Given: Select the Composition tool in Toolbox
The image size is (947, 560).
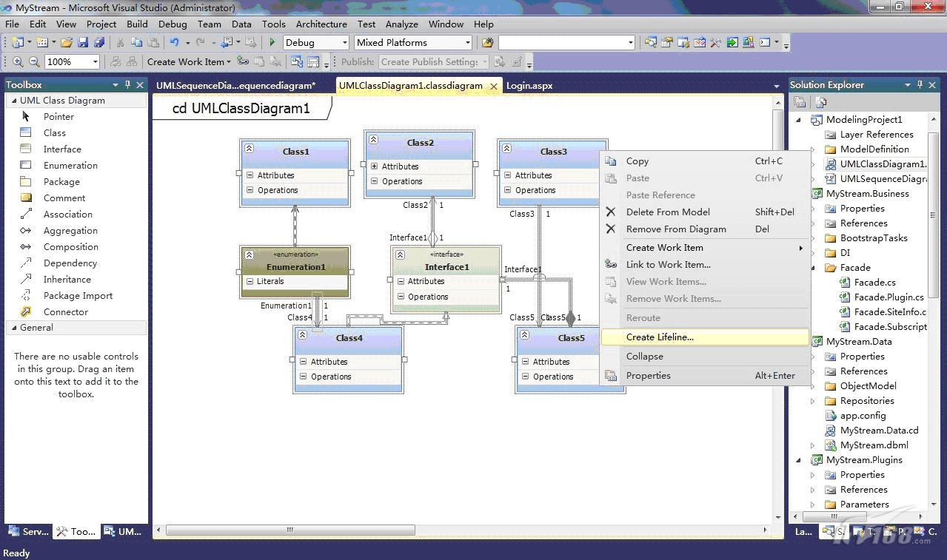Looking at the screenshot, I should tap(78, 247).
